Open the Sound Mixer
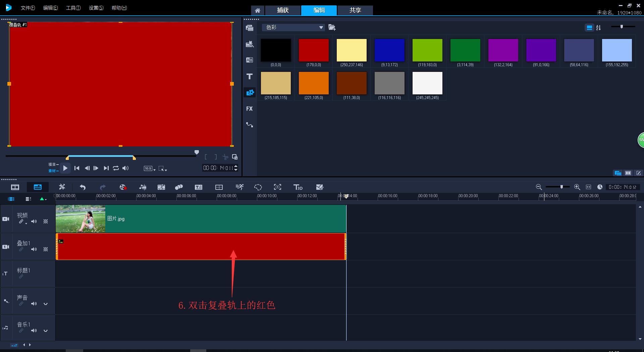 coord(143,187)
